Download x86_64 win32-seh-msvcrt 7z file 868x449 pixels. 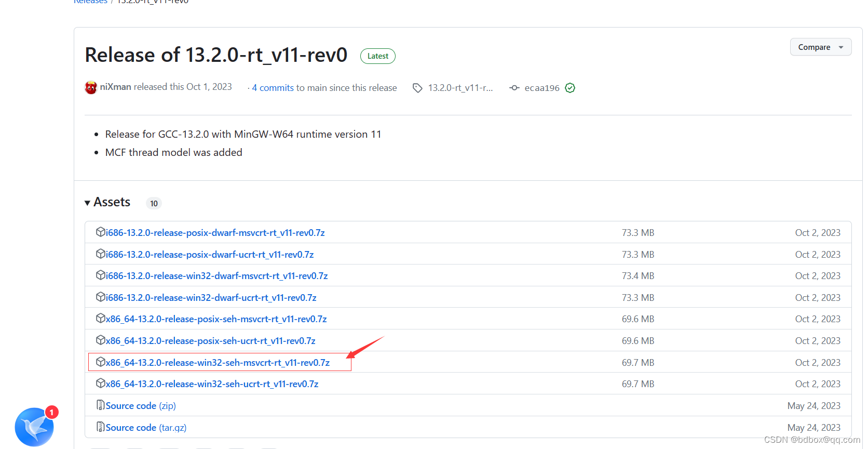(218, 363)
